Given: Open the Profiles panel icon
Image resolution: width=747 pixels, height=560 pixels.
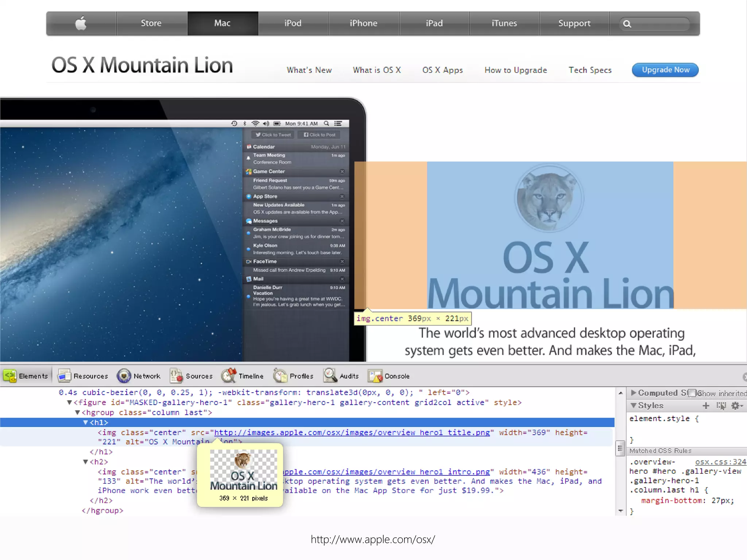Looking at the screenshot, I should 280,376.
